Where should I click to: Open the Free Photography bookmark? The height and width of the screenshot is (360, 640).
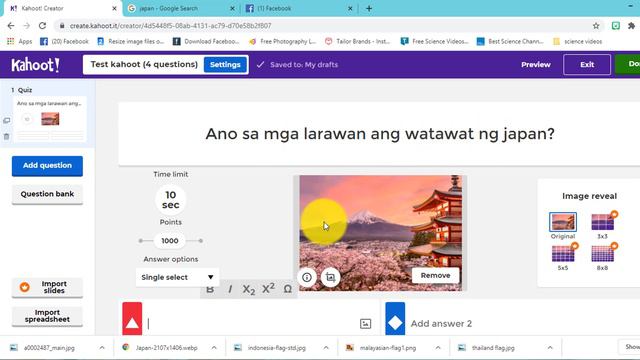(282, 41)
